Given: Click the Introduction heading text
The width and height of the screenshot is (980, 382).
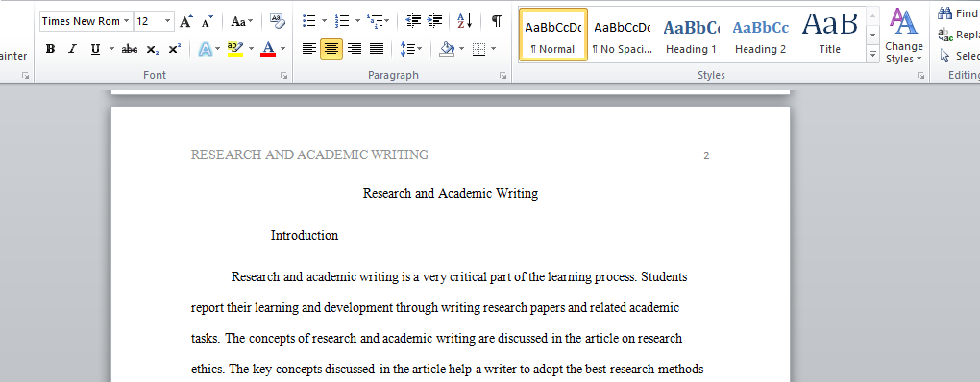Looking at the screenshot, I should click(x=305, y=236).
